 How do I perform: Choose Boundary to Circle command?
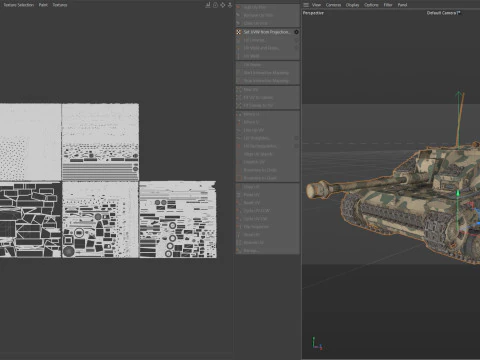coord(267,170)
